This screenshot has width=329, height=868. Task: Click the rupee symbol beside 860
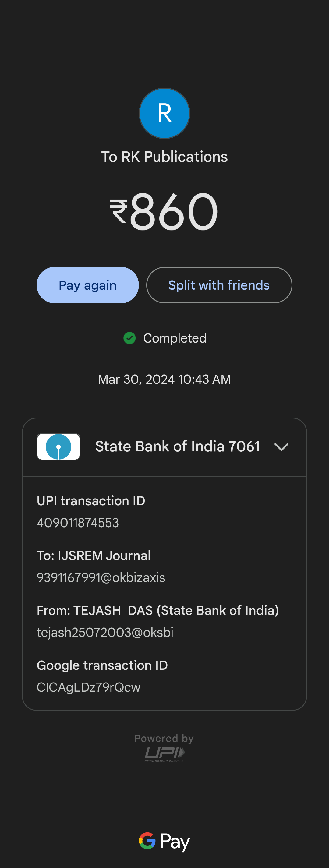[x=119, y=211]
